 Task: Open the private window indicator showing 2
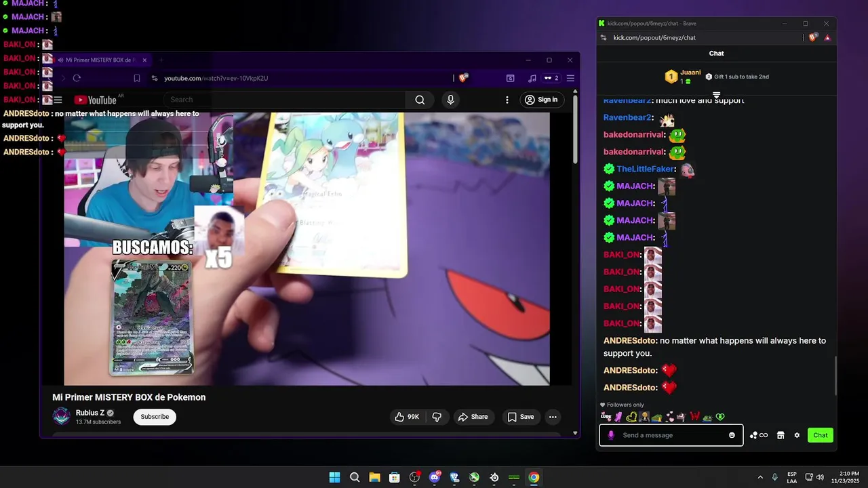pos(551,79)
